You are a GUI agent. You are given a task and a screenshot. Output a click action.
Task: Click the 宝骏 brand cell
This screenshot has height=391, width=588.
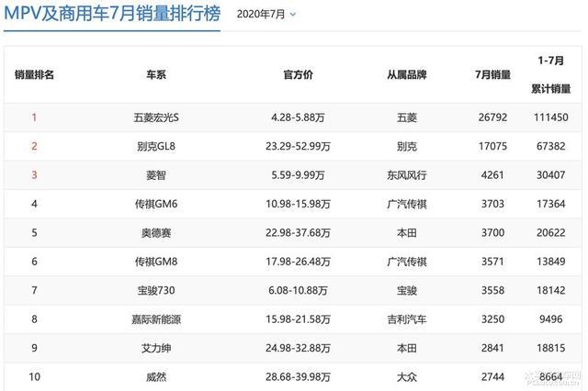[407, 290]
